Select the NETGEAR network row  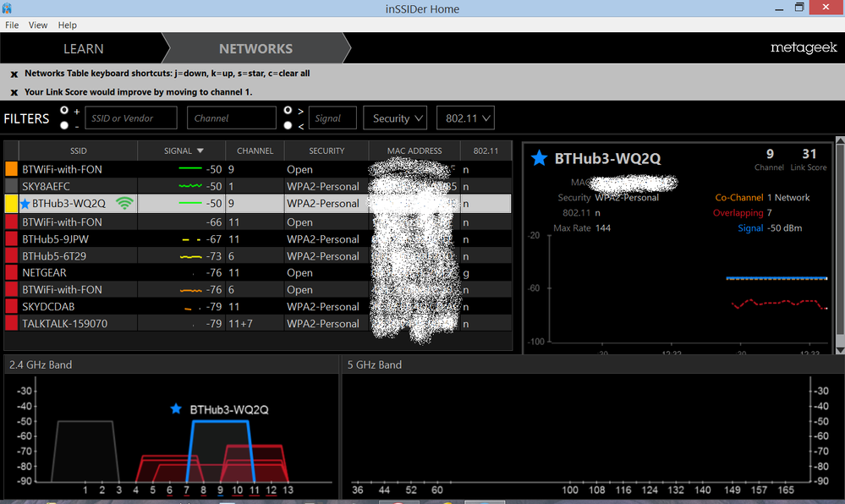pos(258,273)
